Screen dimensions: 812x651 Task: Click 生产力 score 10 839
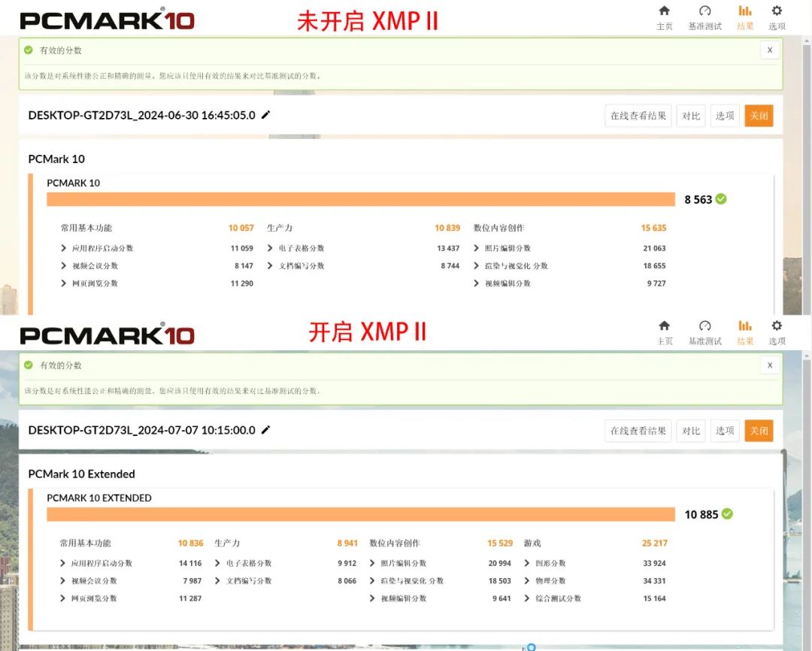[447, 228]
